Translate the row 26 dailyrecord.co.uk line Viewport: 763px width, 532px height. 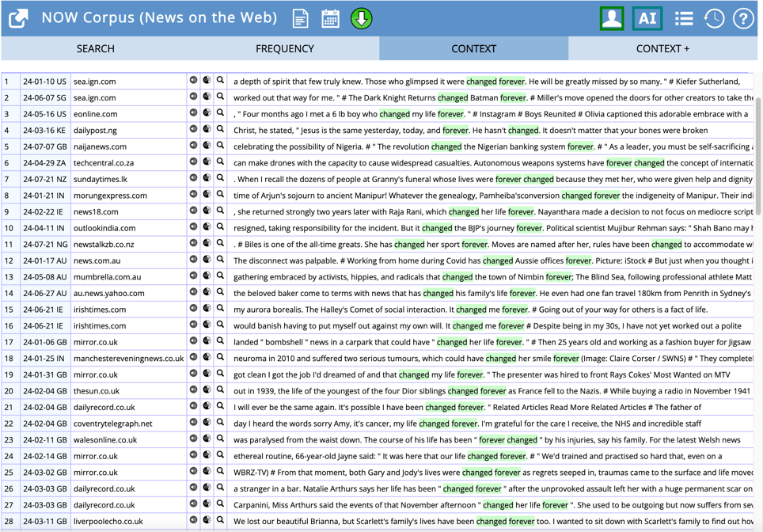click(x=207, y=488)
